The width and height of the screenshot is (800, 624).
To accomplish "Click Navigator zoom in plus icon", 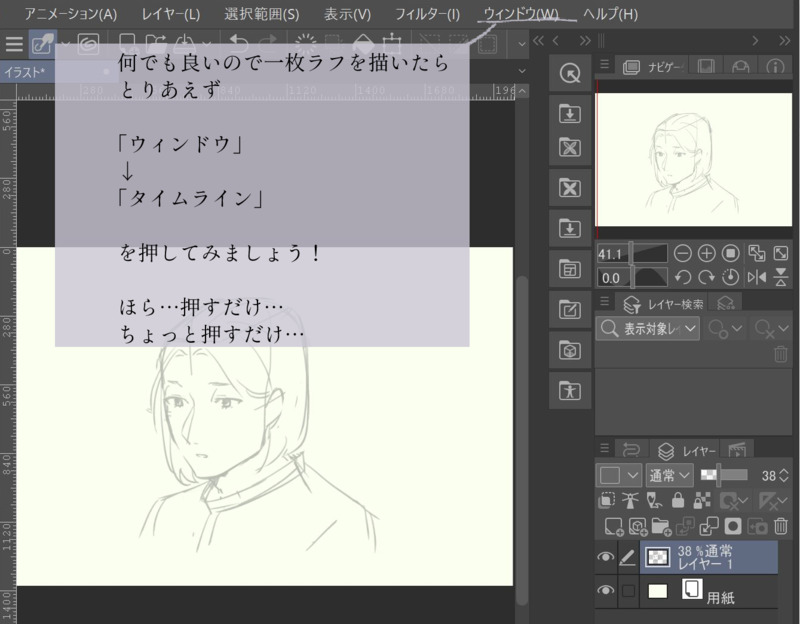I will click(x=706, y=253).
